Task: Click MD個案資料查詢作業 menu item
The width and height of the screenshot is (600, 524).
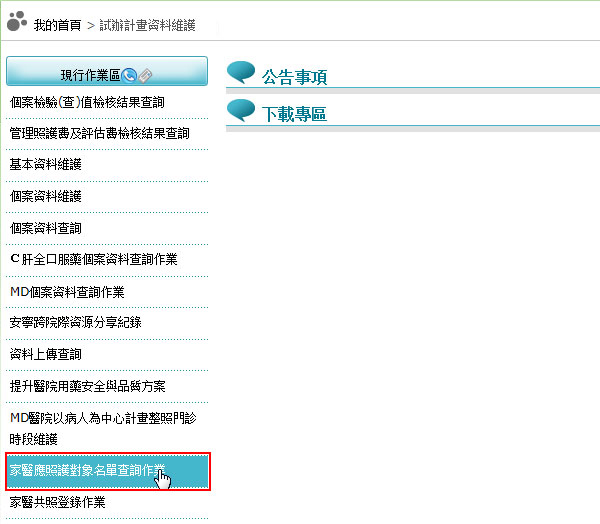Action: click(67, 291)
